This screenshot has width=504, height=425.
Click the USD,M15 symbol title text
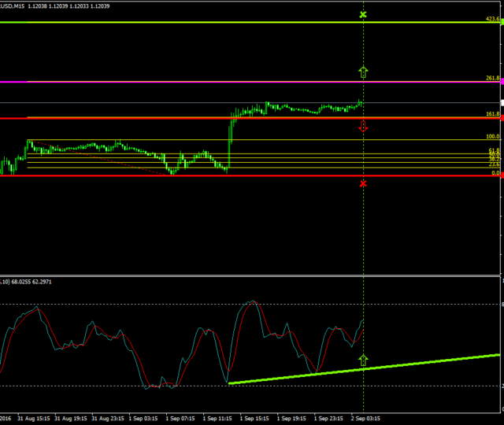[x=12, y=5]
